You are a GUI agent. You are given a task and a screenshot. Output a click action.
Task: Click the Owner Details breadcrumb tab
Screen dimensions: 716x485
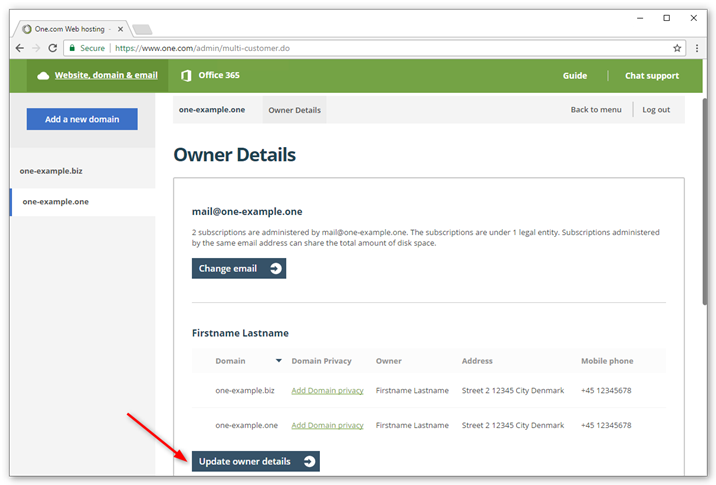(x=295, y=110)
